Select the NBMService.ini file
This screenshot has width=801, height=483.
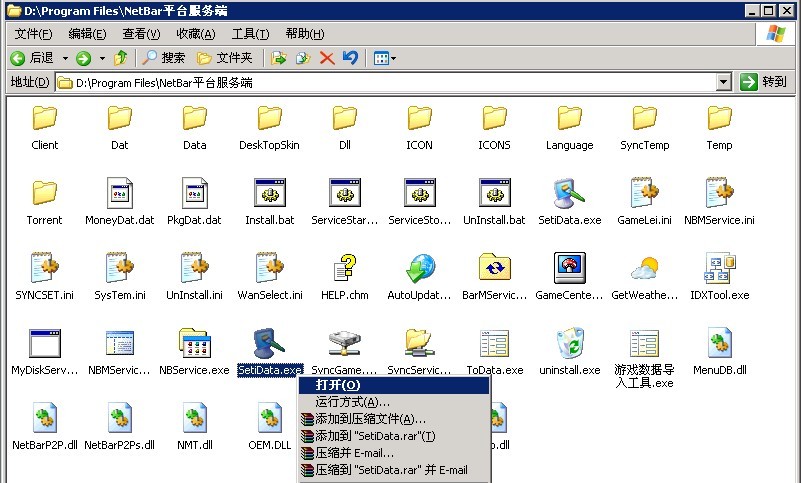(x=719, y=201)
